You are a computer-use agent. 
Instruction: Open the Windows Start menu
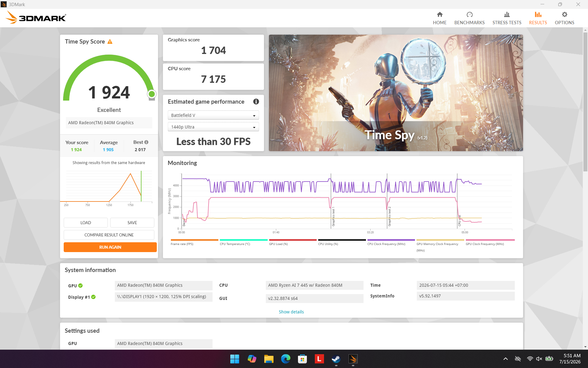click(x=235, y=359)
